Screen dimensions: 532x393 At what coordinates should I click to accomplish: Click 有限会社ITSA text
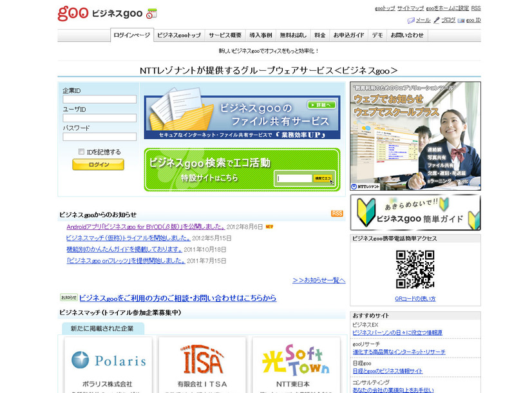coord(202,384)
